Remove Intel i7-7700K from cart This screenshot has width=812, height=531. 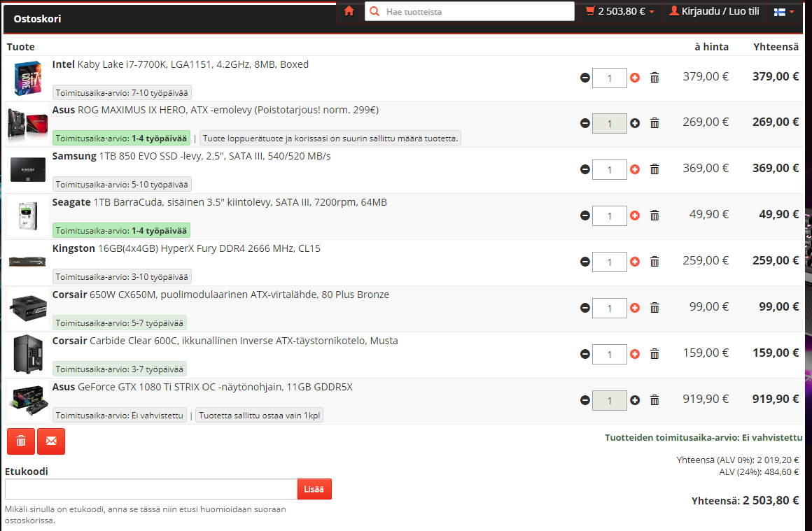(x=654, y=78)
